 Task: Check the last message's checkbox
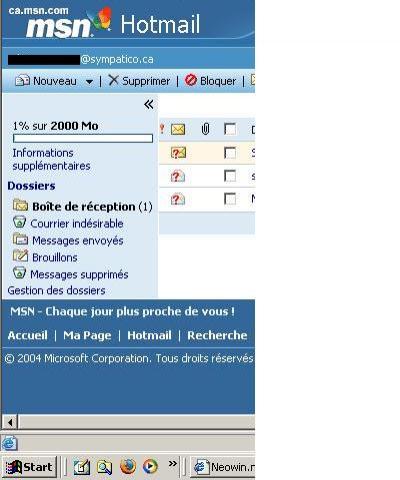click(230, 199)
